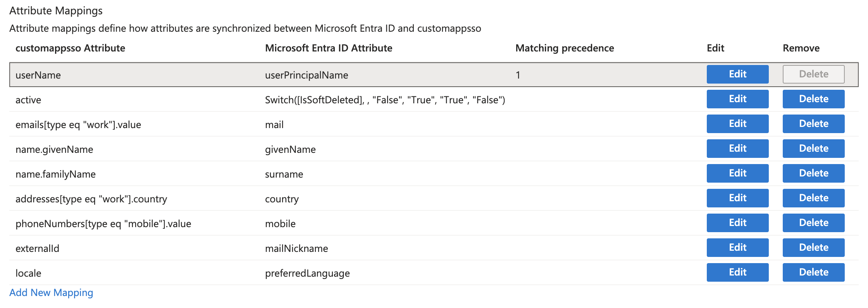Edit the name.familyName mapping
Viewport: 868px width, 308px height.
[737, 173]
